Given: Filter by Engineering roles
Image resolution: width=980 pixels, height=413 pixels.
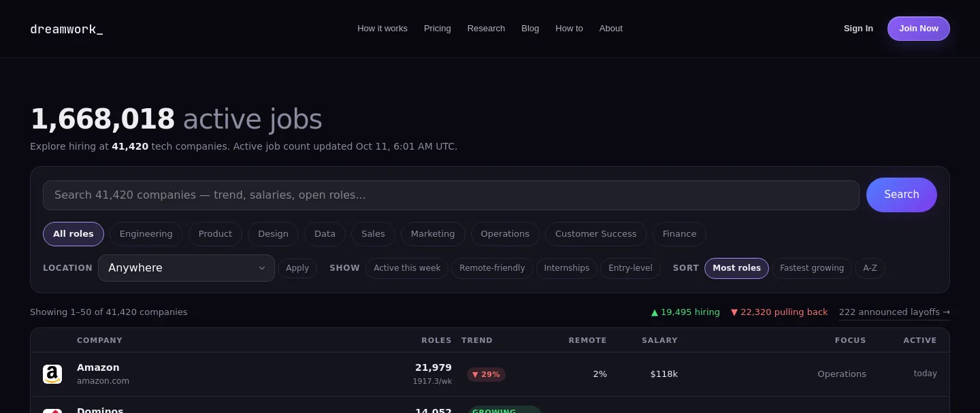Looking at the screenshot, I should coord(146,234).
